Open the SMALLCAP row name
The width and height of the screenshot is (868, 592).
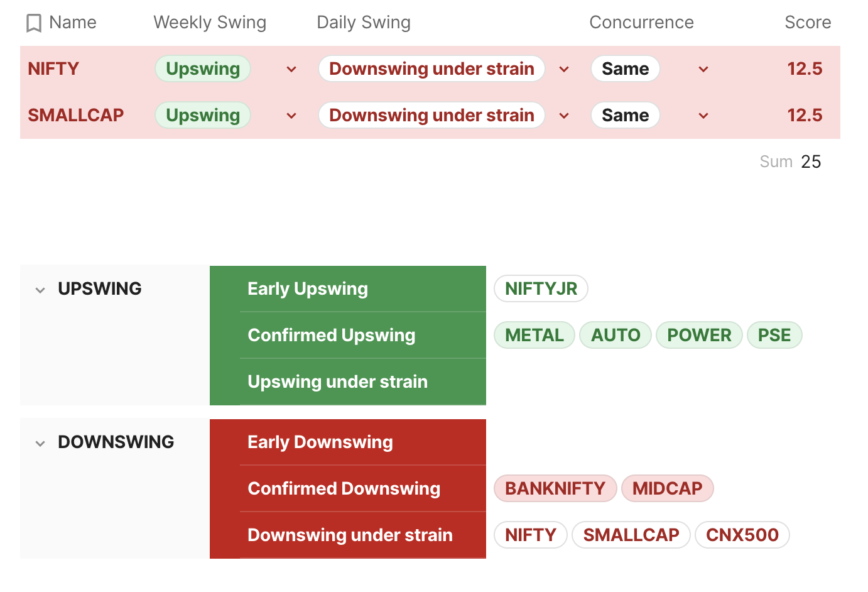[76, 115]
